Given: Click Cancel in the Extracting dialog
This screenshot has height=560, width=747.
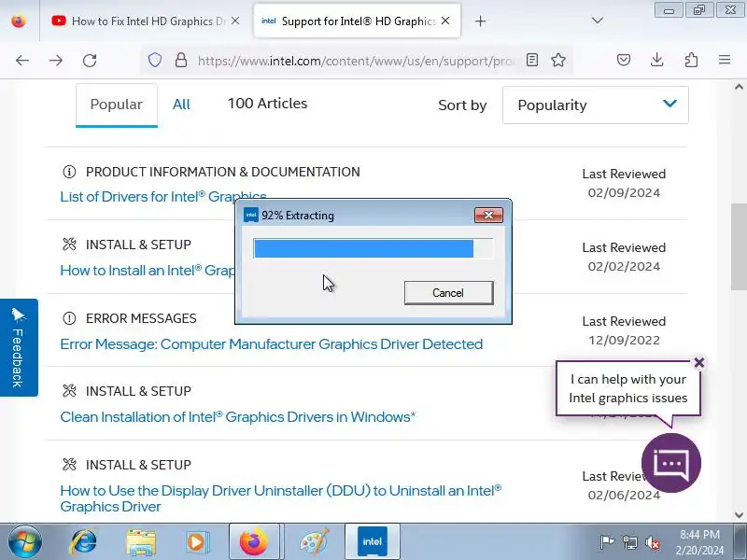Looking at the screenshot, I should 448,292.
